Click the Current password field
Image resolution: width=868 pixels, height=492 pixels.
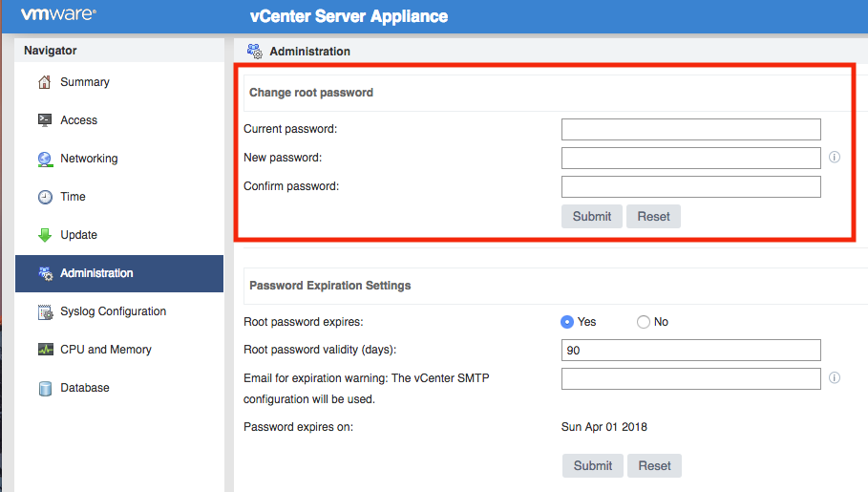pos(690,130)
